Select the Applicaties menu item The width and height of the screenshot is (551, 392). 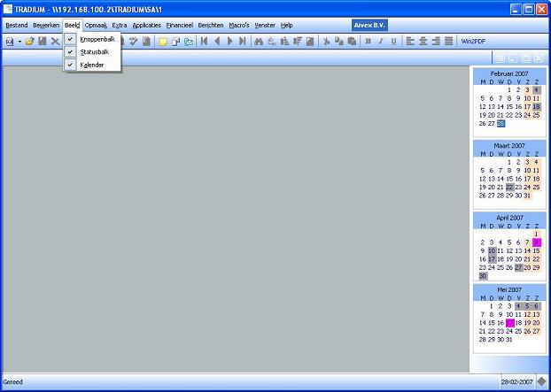pos(146,26)
